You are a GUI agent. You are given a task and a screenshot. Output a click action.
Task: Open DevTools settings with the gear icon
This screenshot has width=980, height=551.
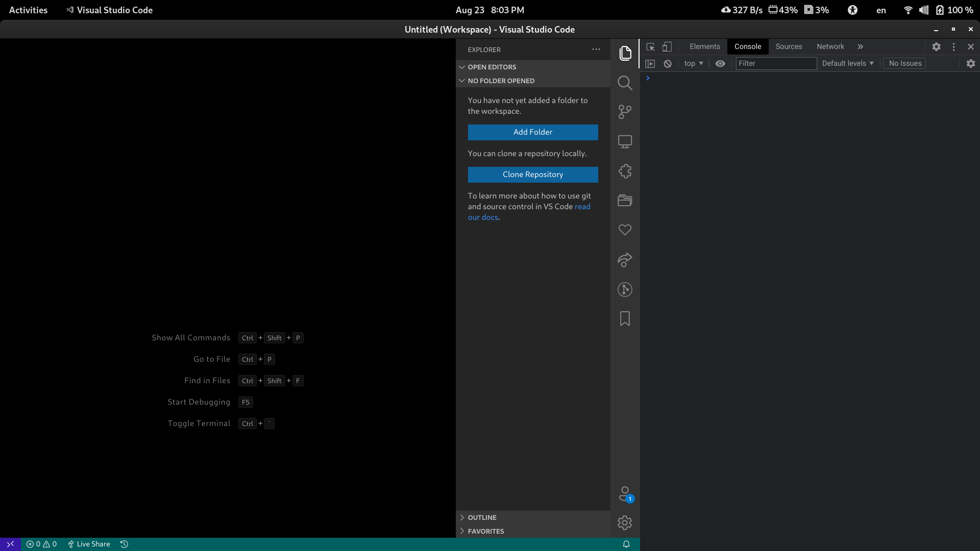click(x=937, y=46)
